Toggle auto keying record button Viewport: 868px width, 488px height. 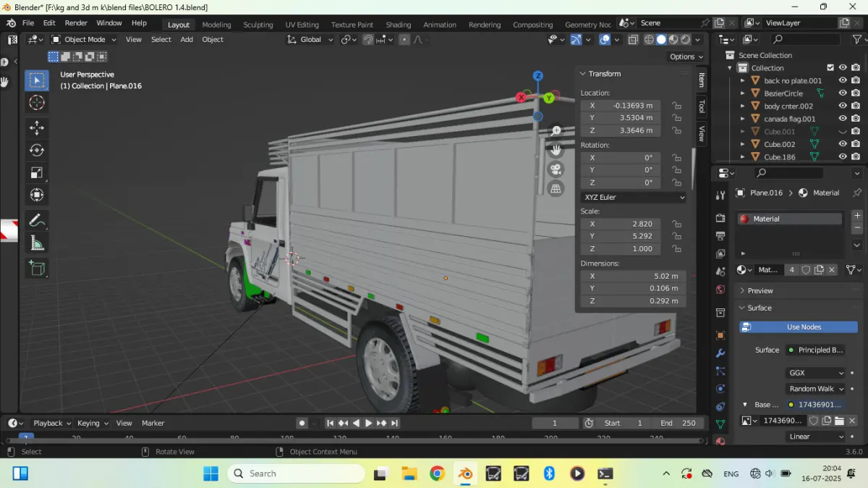click(302, 423)
